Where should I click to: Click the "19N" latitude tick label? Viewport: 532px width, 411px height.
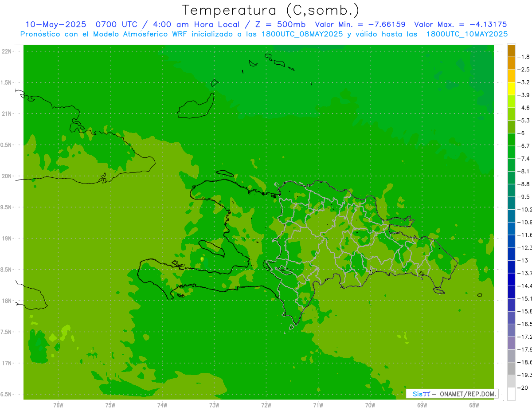(x=8, y=239)
